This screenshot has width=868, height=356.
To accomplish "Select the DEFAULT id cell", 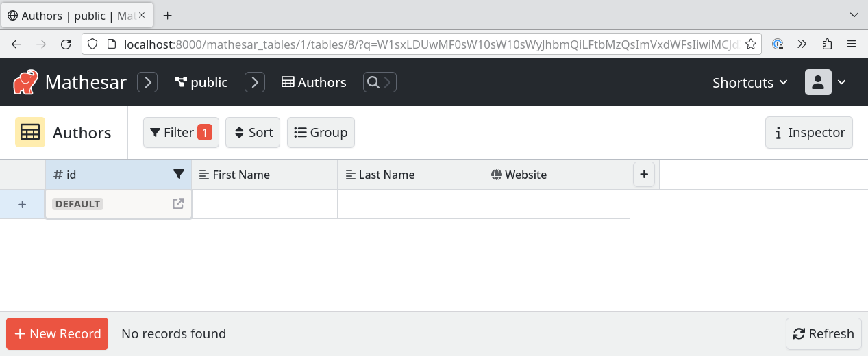I will [119, 204].
